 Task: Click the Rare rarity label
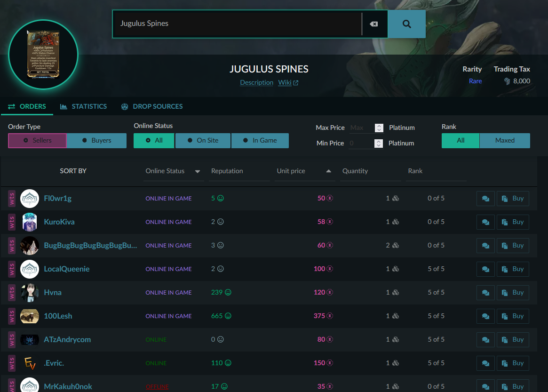point(475,81)
